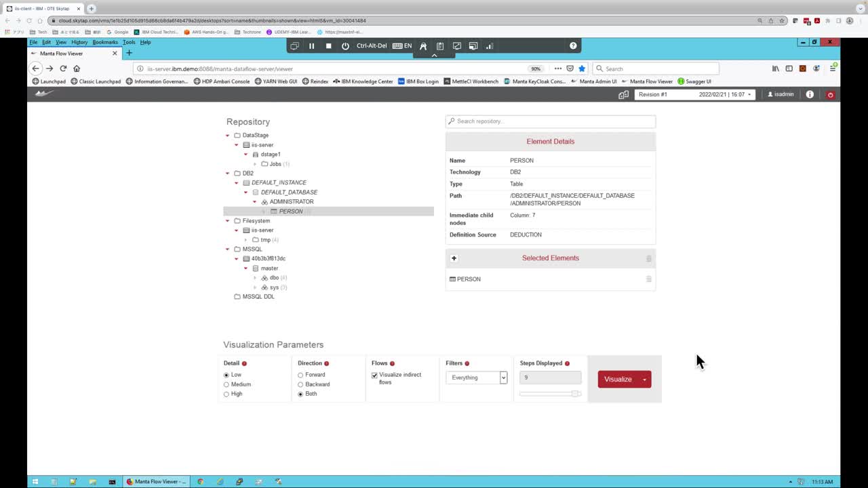Image resolution: width=868 pixels, height=488 pixels.
Task: Collapse the ADMINISTRATOR schema node
Action: (x=255, y=202)
